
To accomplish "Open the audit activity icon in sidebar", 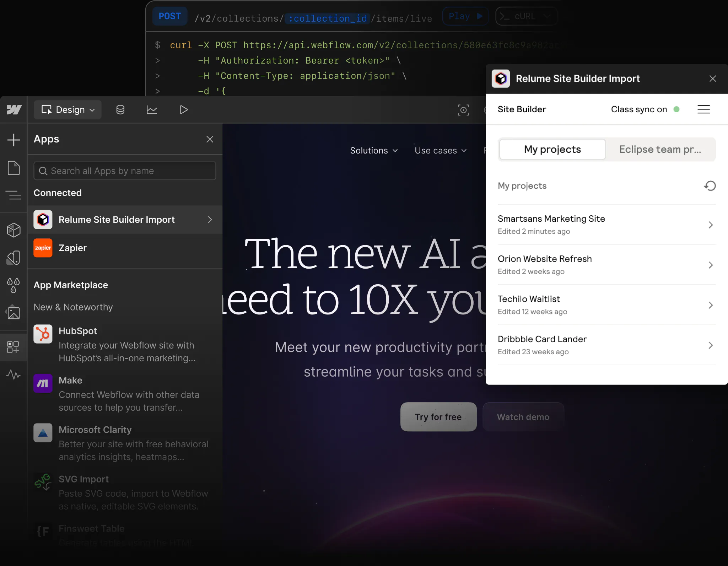I will click(x=14, y=374).
